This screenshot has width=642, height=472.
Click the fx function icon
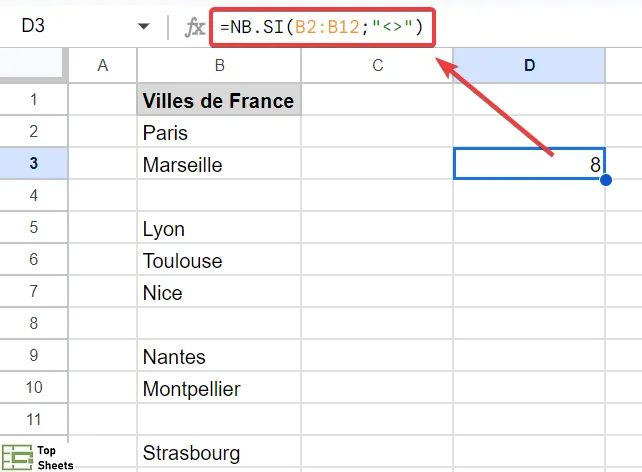(x=194, y=28)
